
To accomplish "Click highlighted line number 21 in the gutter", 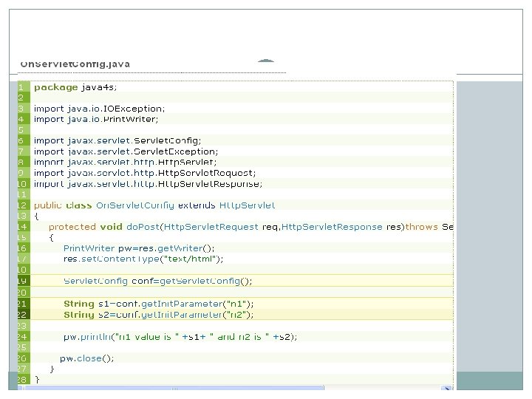I will [21, 303].
